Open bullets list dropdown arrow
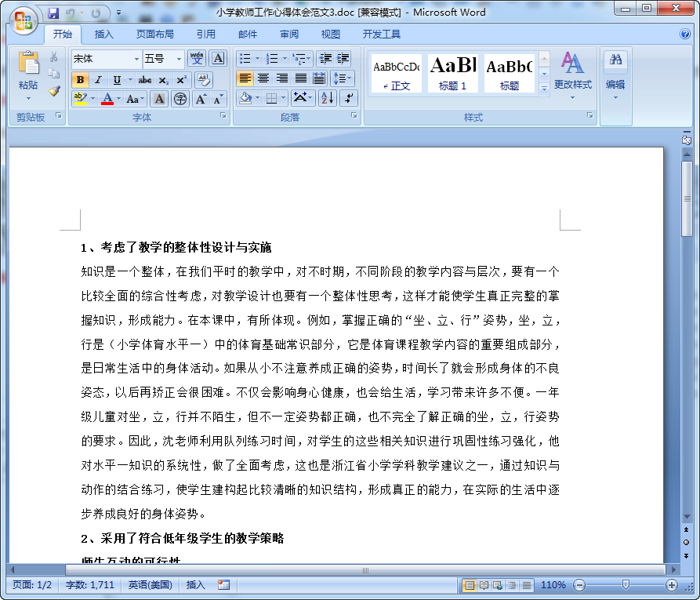 [257, 59]
